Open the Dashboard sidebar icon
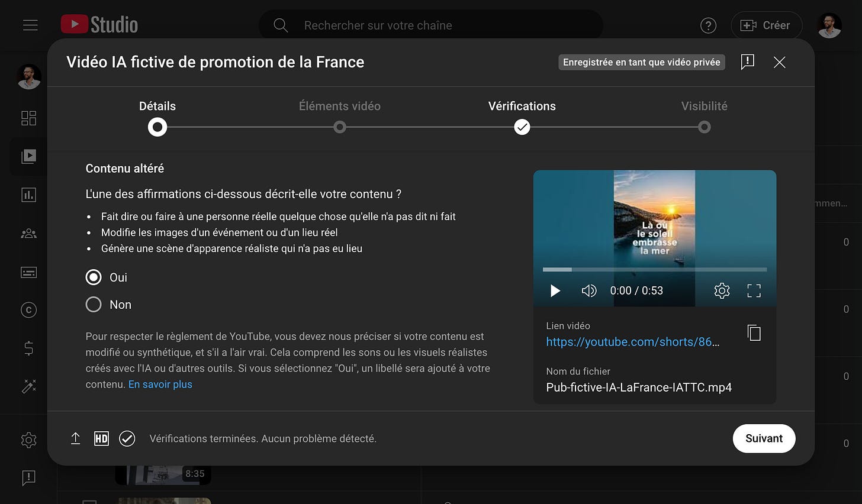This screenshot has height=504, width=862. [29, 118]
